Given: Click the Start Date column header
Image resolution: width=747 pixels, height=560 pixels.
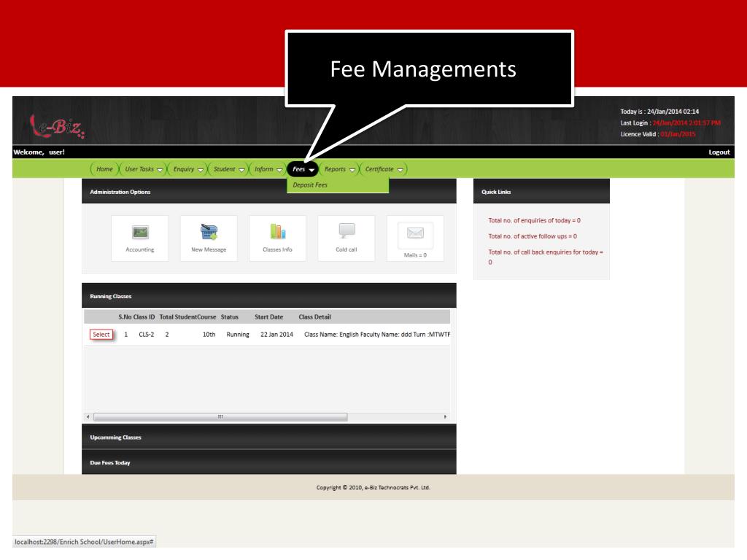Looking at the screenshot, I should point(268,316).
